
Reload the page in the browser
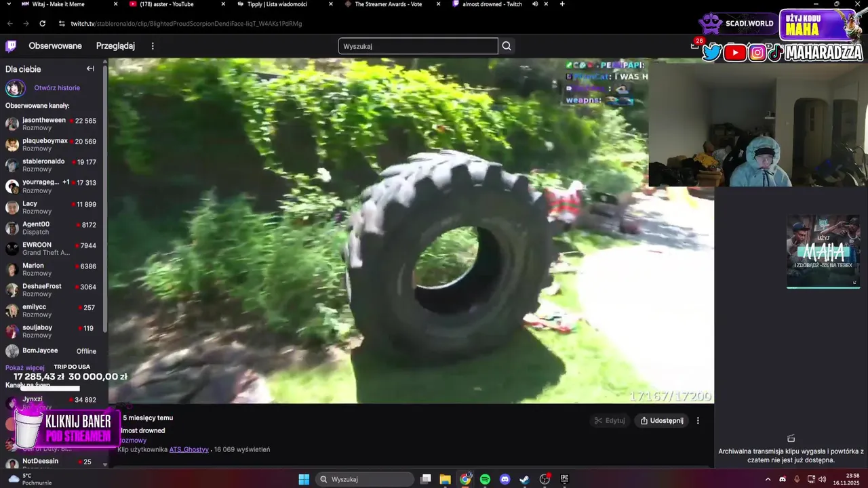pos(42,23)
